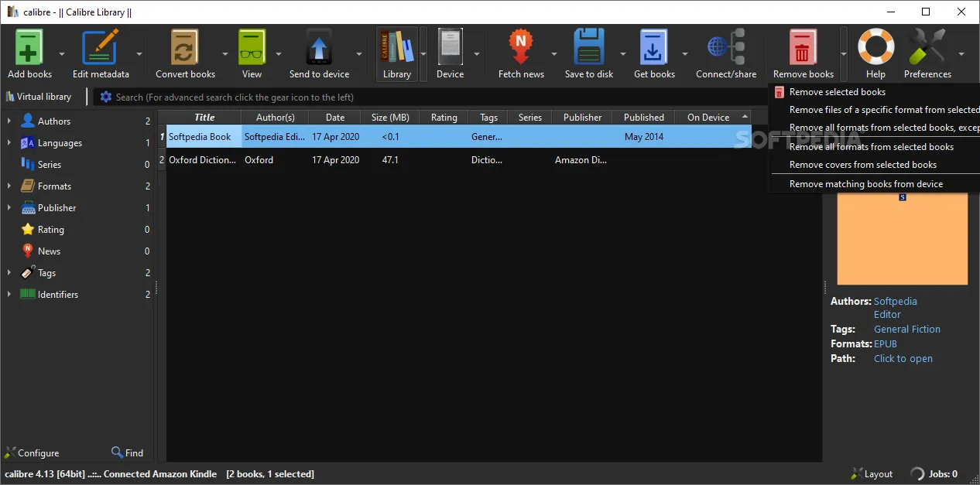Open the View book icon
This screenshot has width=980, height=485.
pos(252,48)
